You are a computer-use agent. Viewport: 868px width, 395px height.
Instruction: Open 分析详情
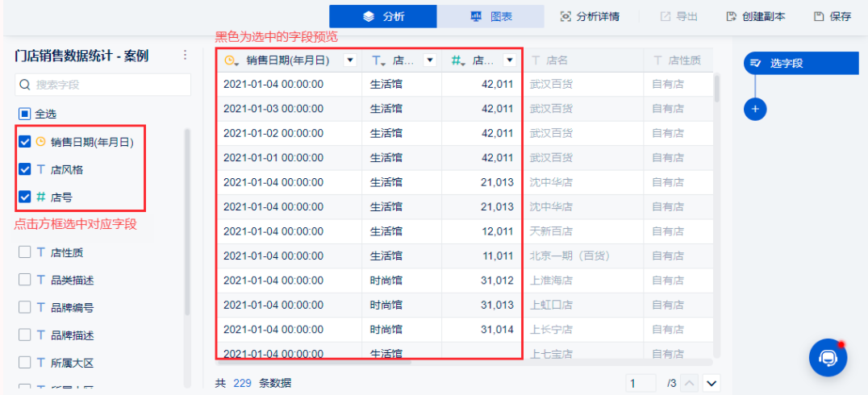[590, 17]
